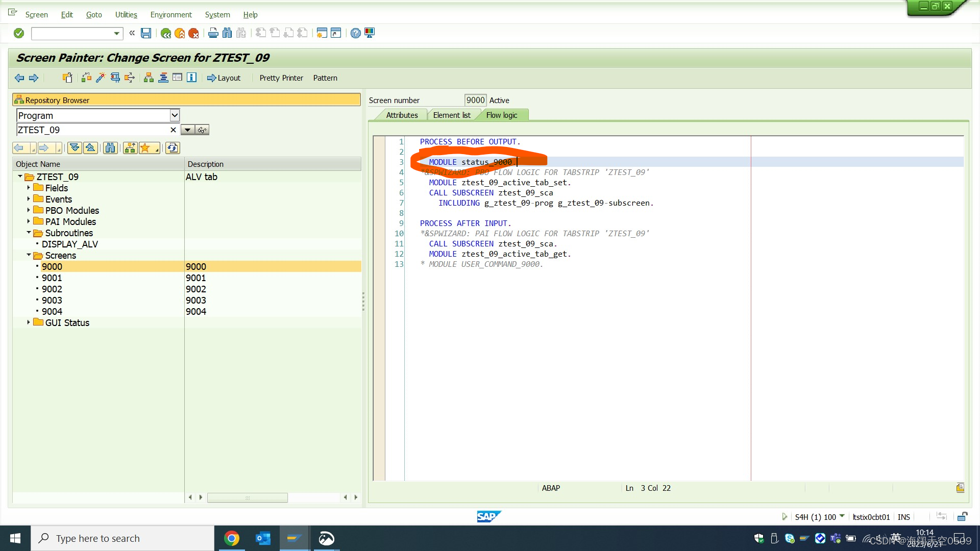
Task: Collapse the Screens folder
Action: (x=29, y=255)
